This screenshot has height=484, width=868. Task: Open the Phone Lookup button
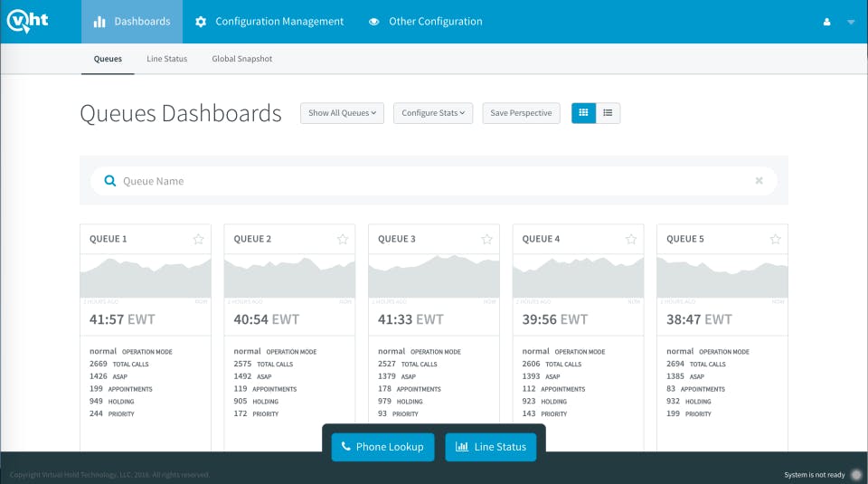pos(383,447)
